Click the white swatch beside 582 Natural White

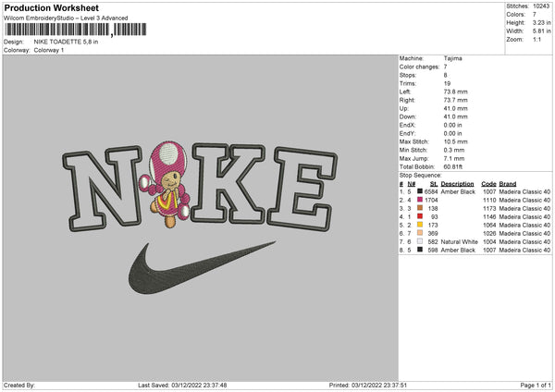(x=420, y=241)
